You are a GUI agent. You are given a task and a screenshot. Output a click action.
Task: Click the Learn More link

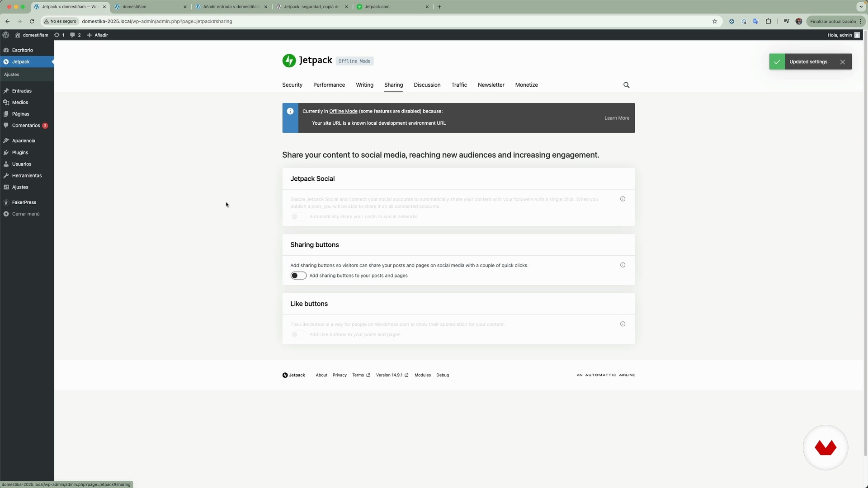(617, 118)
